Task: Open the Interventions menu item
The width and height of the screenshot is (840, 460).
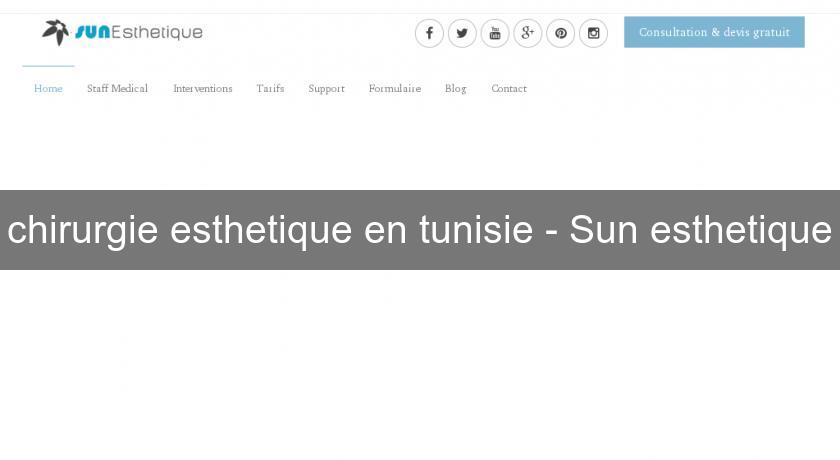Action: 202,88
